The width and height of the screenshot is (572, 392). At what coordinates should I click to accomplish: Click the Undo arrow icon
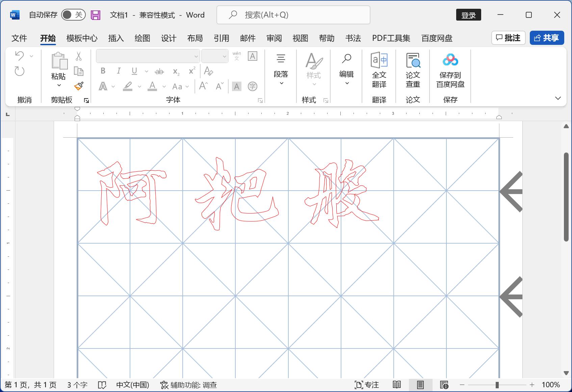[x=20, y=56]
